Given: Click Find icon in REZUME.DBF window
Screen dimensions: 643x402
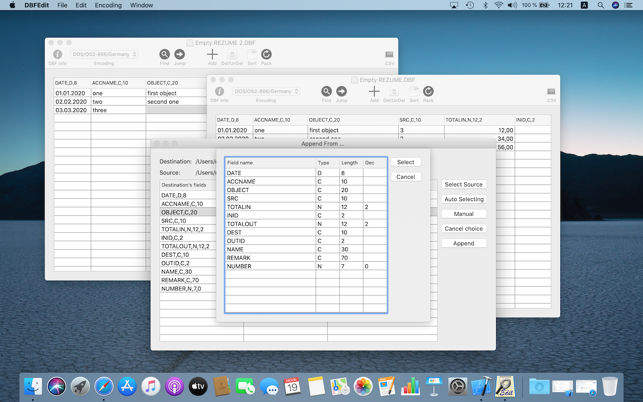Looking at the screenshot, I should pos(326,91).
